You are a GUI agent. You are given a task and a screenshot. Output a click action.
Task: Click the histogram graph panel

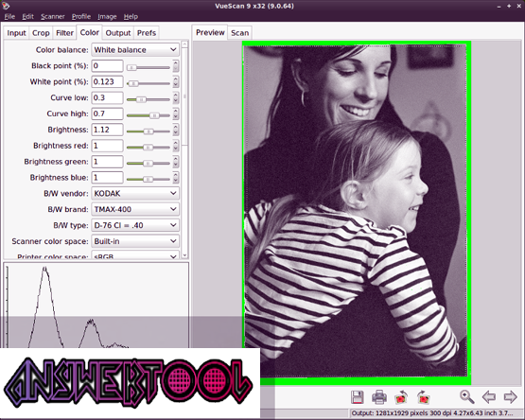[96, 306]
